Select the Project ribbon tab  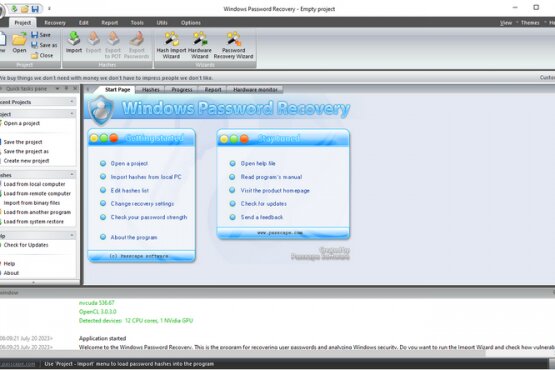23,23
